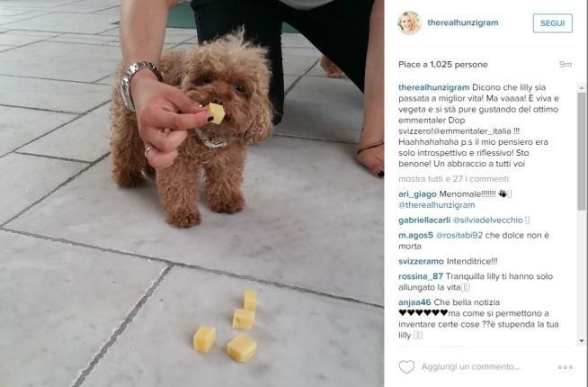This screenshot has height=387, width=588.
Task: Open gabriellacarli commenter profile
Action: pos(424,220)
